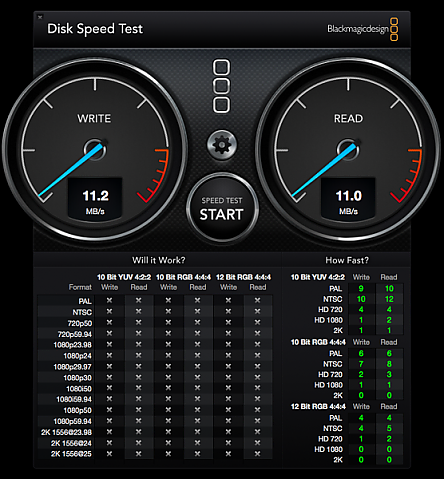Click the Will it Work? heading
The width and height of the screenshot is (444, 479).
159,260
